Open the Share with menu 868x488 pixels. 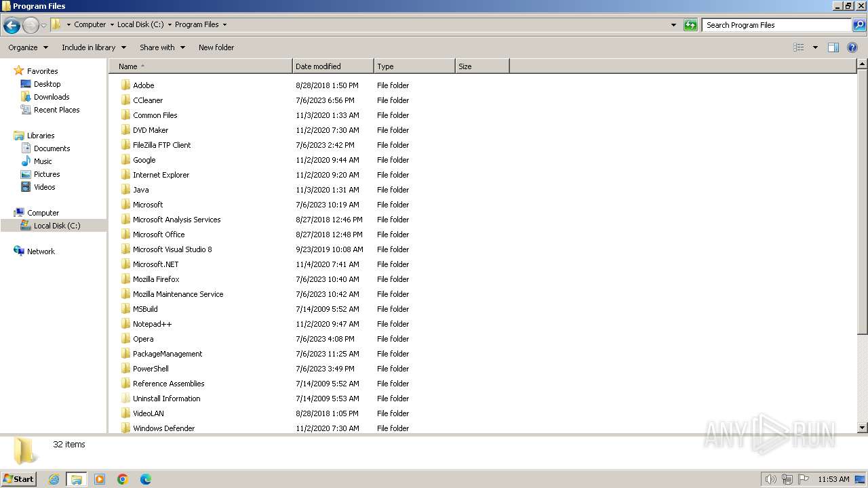162,47
